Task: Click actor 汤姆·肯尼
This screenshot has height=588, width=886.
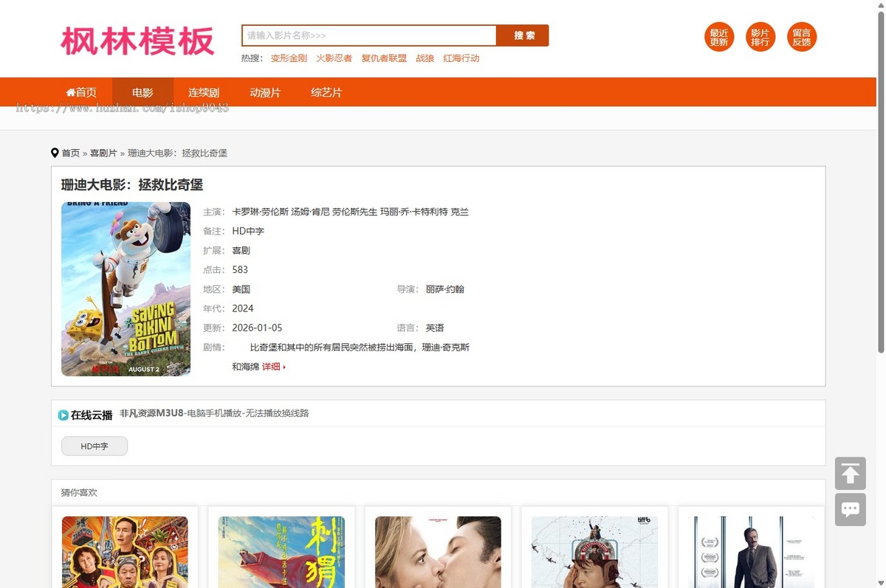Action: (x=310, y=212)
